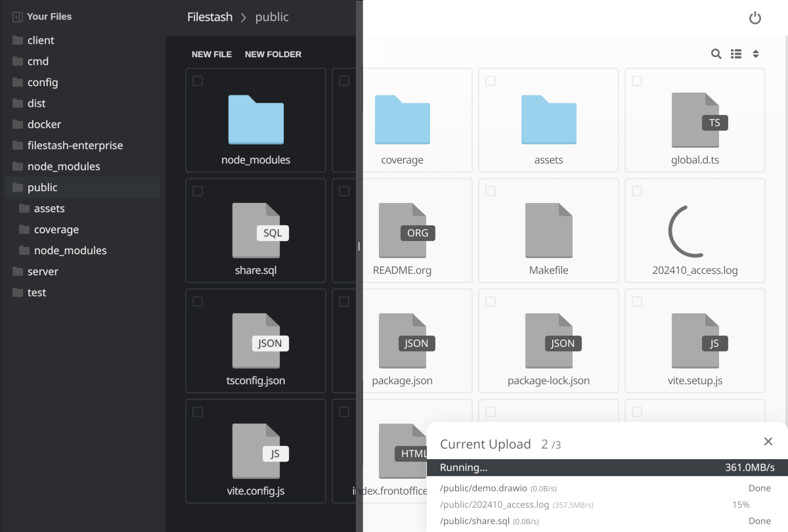788x532 pixels.
Task: Click public in the breadcrumb trail
Action: pos(272,17)
